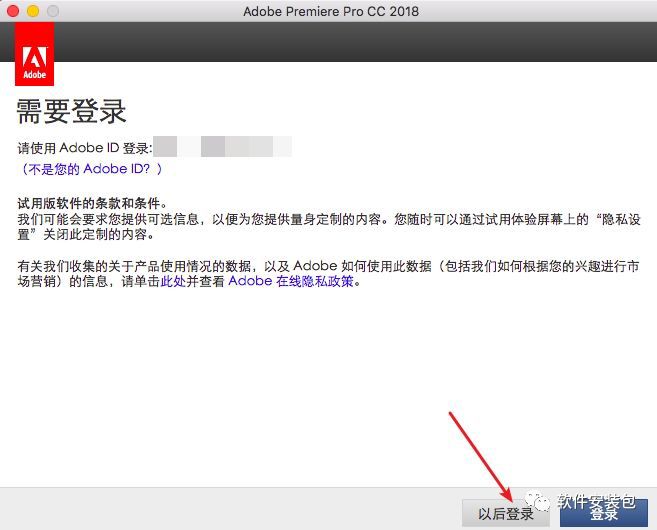This screenshot has height=530, width=657.
Task: Click the 以后登录 (Sign in later) button
Action: (x=506, y=513)
